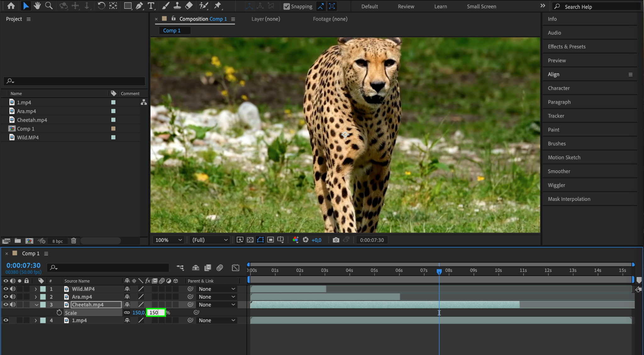Mute the Ara.mp4 layer audio
Screen dimensions: 644x355
coord(13,297)
